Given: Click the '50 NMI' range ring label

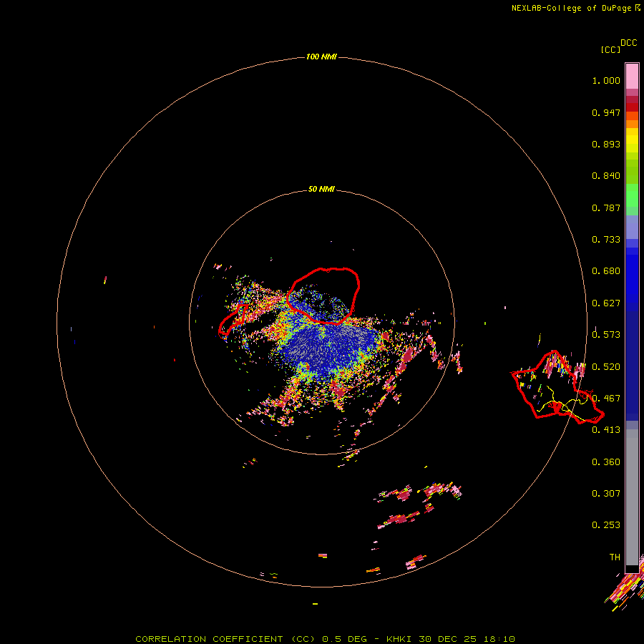Looking at the screenshot, I should tap(321, 190).
